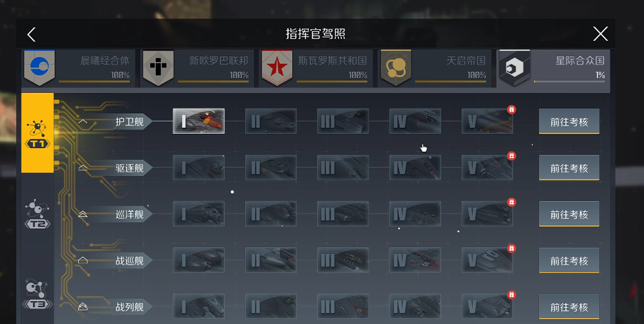The image size is (644, 324).
Task: Expand the 护卫舰 ship class row
Action: coord(83,121)
